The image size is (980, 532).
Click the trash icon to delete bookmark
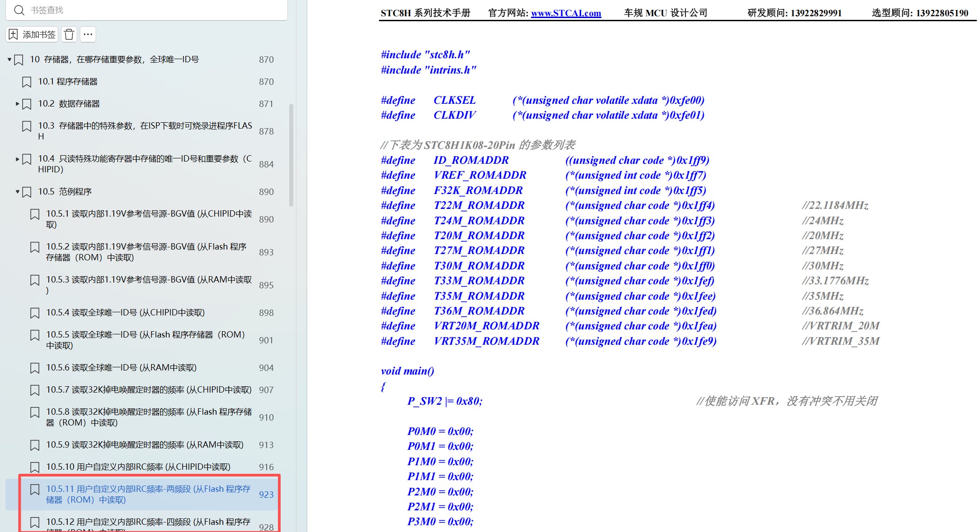point(69,34)
